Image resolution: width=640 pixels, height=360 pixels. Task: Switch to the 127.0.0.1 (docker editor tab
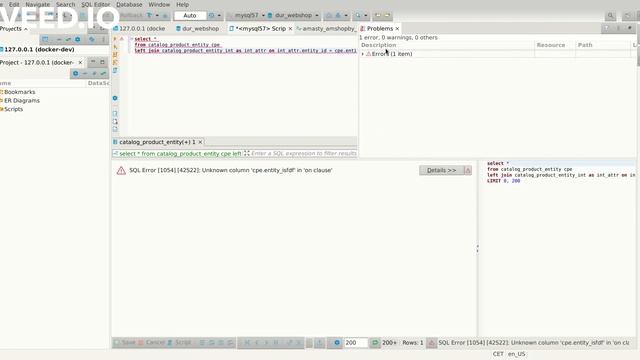pos(139,29)
